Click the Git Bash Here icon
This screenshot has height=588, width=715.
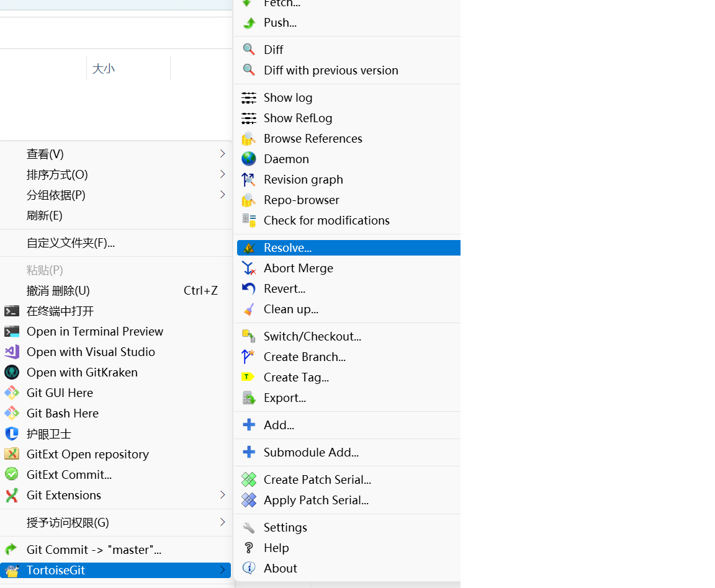click(x=12, y=414)
